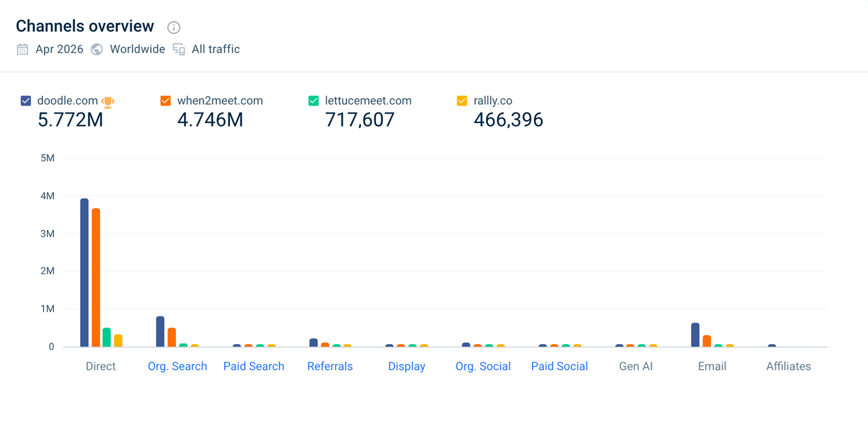Click the trophy icon next to doodle.com
868x435 pixels.
pyautogui.click(x=108, y=102)
